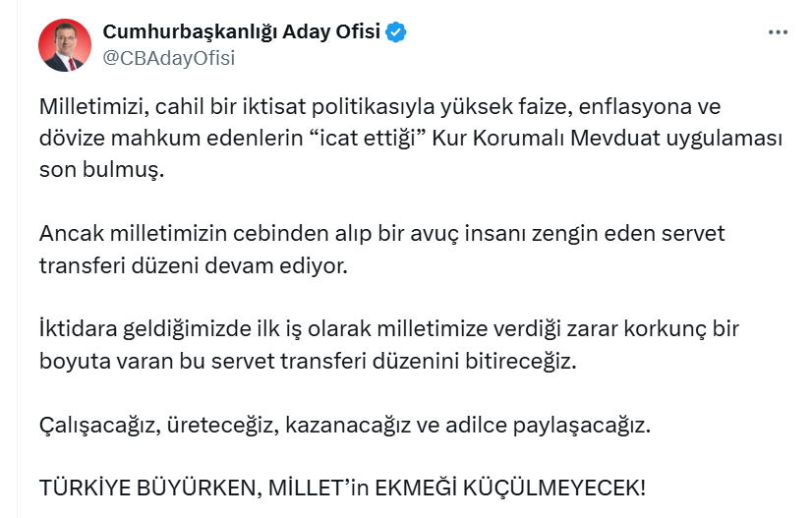The width and height of the screenshot is (812, 518).
Task: Click the text "transferi düzeni devam ediyor."
Action: pyautogui.click(x=194, y=266)
